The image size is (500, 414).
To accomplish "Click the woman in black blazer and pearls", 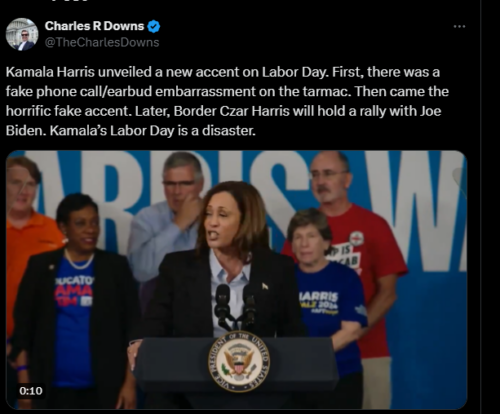I will pos(73,300).
